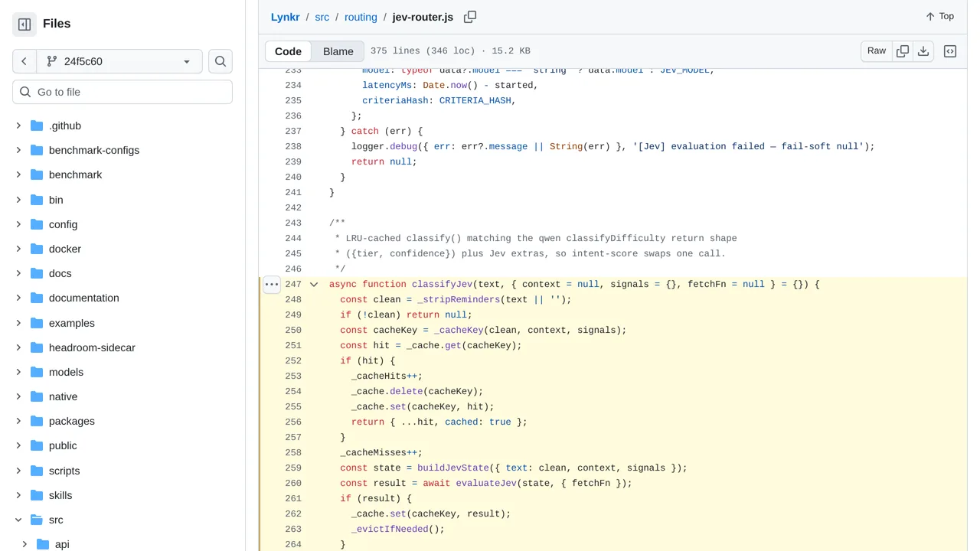Expand the api folder chevron
Screen dimensions: 980x551
pyautogui.click(x=24, y=544)
